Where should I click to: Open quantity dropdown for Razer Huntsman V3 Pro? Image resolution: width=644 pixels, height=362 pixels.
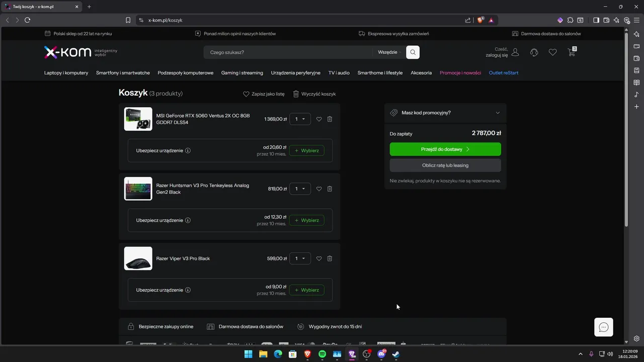click(300, 189)
